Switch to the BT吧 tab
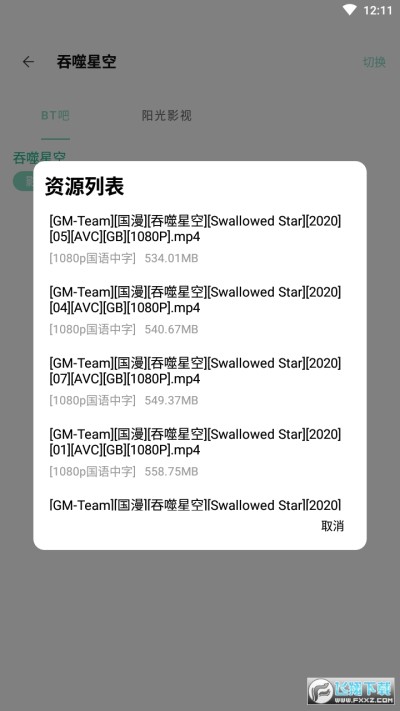Image resolution: width=400 pixels, height=711 pixels. [55, 116]
